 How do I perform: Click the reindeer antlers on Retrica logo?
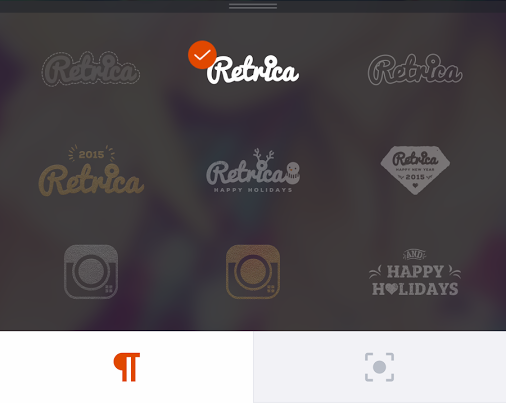[x=263, y=155]
